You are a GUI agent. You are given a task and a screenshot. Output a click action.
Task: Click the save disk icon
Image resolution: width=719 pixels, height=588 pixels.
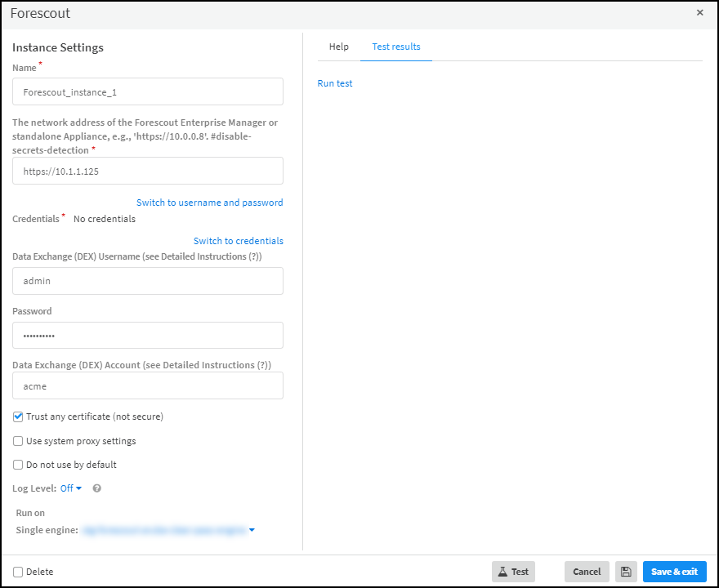626,572
